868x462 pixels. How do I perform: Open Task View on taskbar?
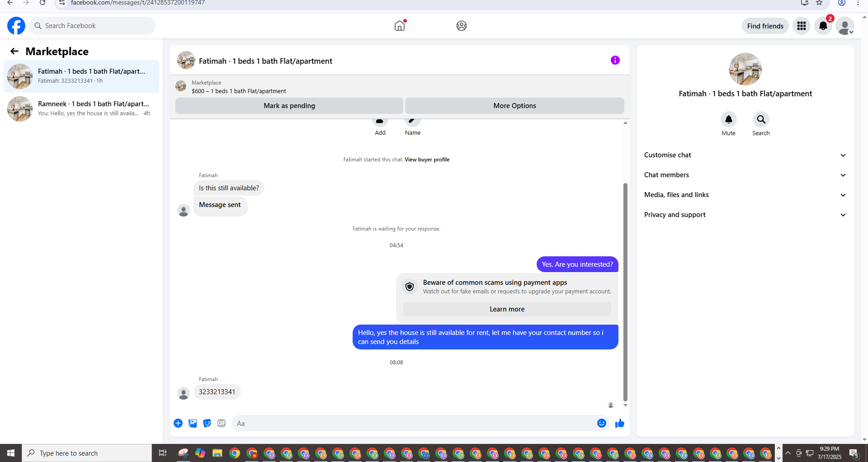[x=163, y=453]
